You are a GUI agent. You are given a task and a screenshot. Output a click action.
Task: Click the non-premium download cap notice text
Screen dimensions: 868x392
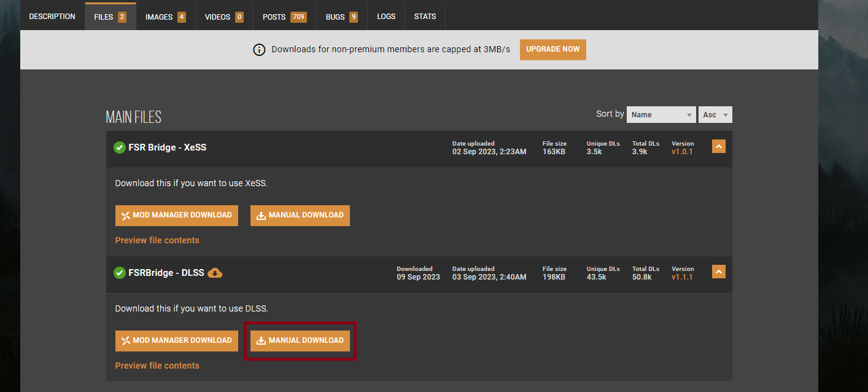[390, 49]
